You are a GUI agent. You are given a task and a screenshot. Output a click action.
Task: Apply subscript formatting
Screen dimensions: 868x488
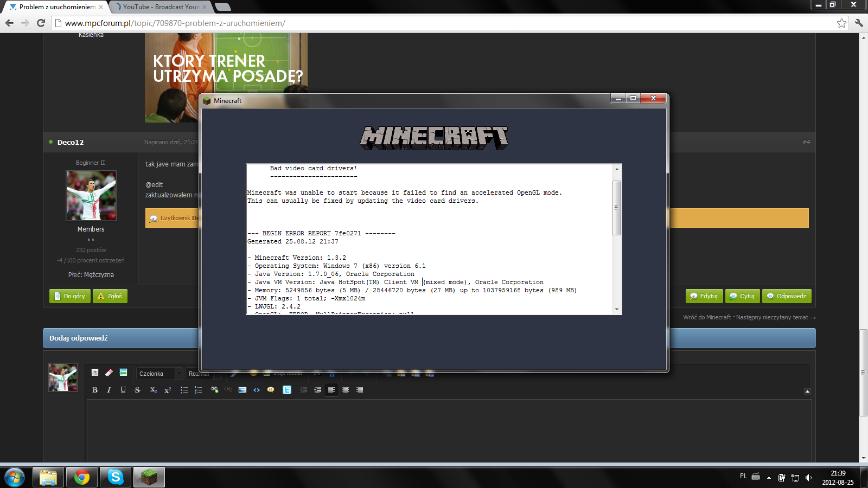click(154, 390)
